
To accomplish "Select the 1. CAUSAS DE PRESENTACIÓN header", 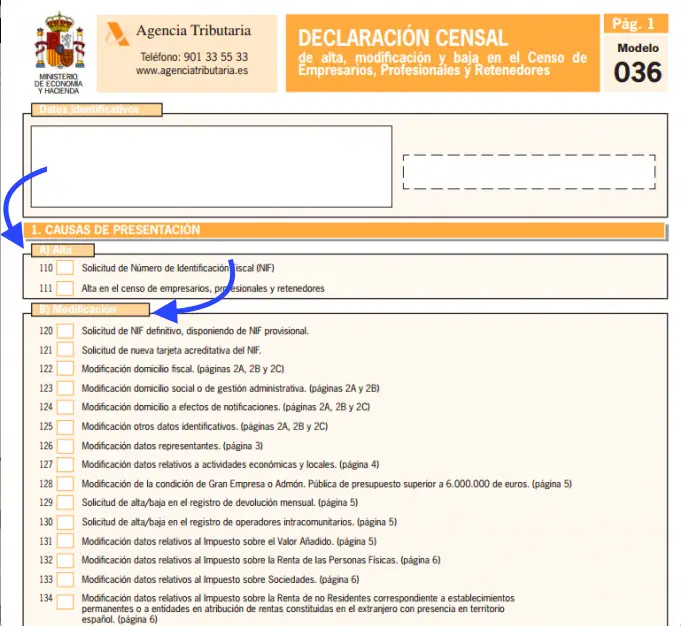I will pyautogui.click(x=344, y=230).
